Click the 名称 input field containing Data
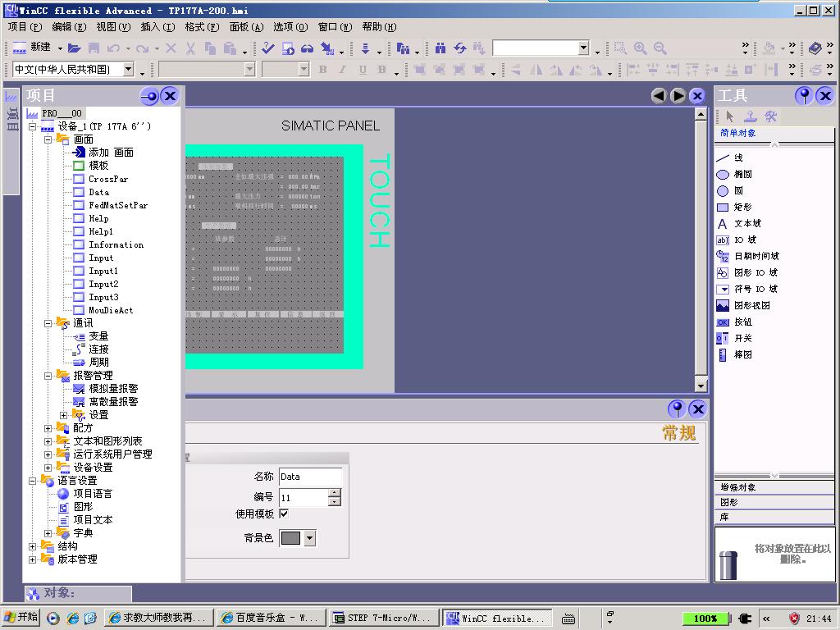Image resolution: width=840 pixels, height=630 pixels. pos(309,477)
